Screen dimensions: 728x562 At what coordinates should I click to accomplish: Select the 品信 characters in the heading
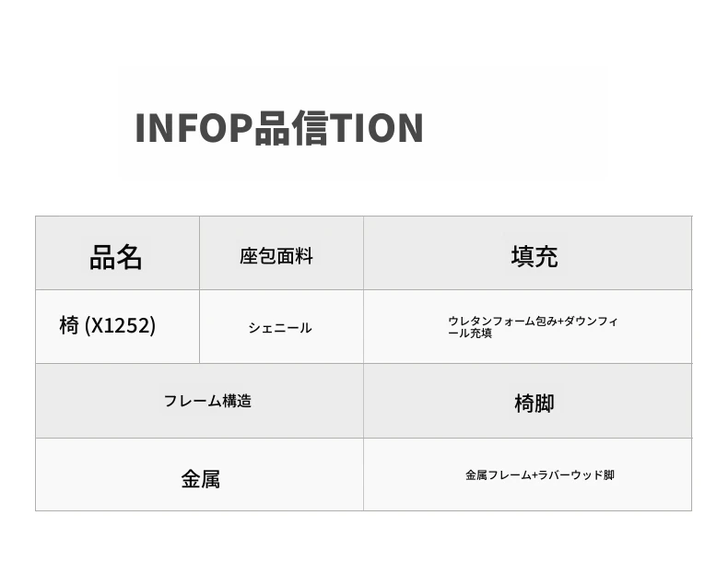coord(290,128)
